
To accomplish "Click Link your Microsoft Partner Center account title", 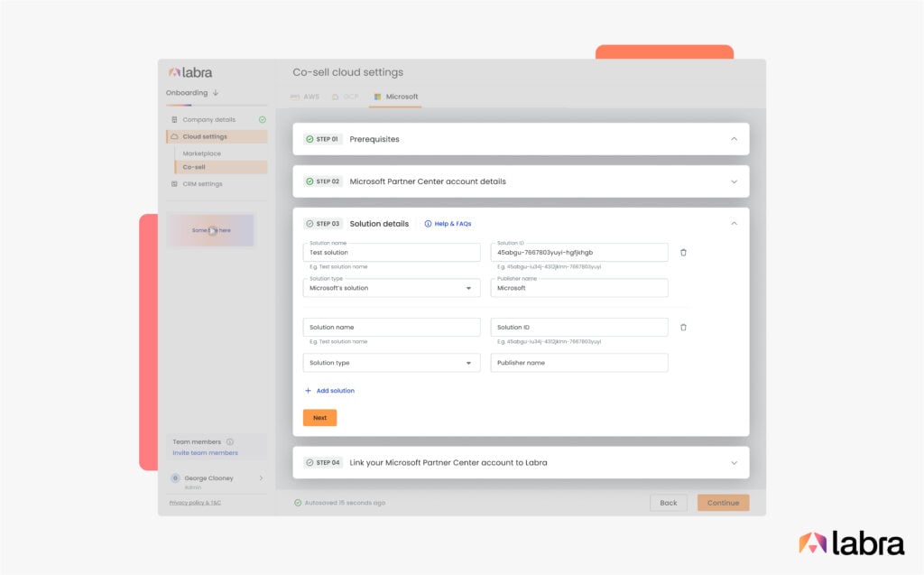I will click(448, 463).
